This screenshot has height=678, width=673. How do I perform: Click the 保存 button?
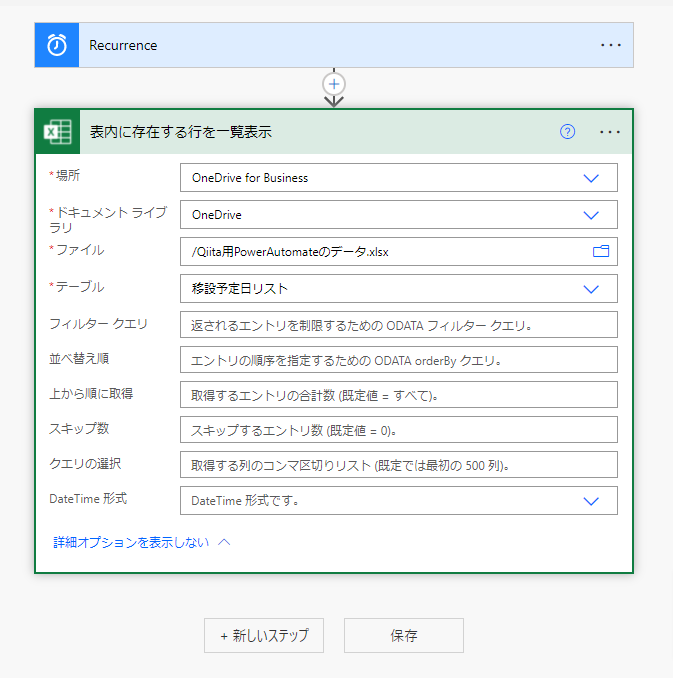(404, 635)
